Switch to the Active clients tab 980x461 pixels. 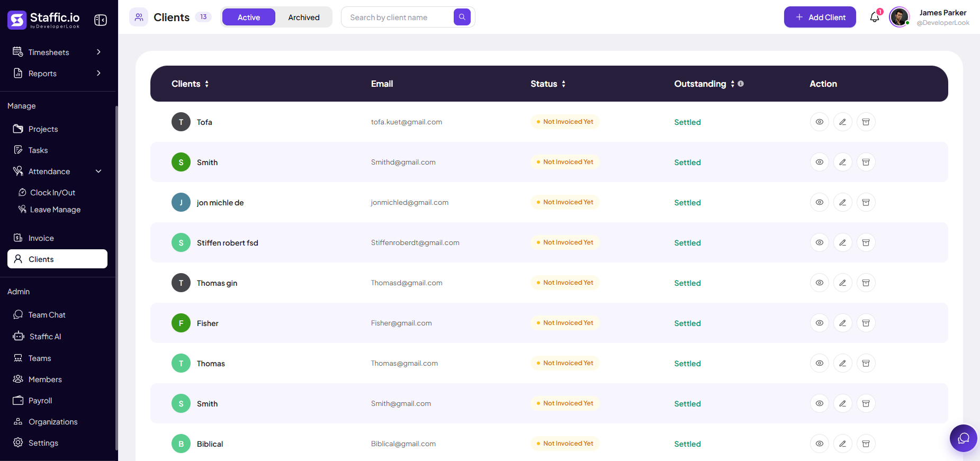(249, 17)
